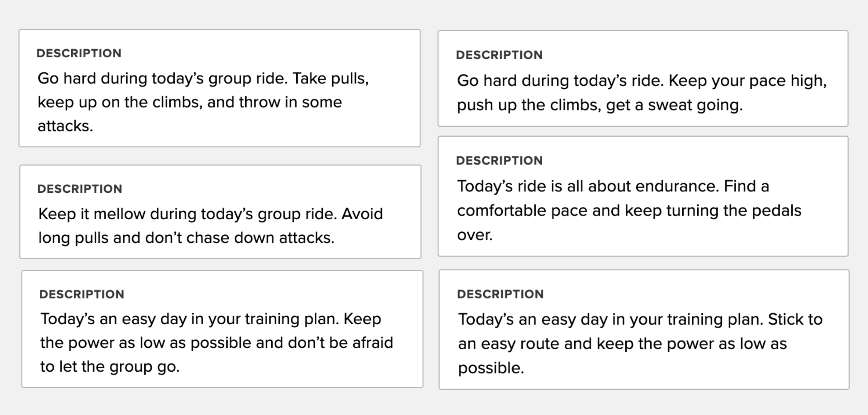Click the 'don't be afraid to let the group go' text
Image resolution: width=868 pixels, height=415 pixels.
tap(217, 343)
